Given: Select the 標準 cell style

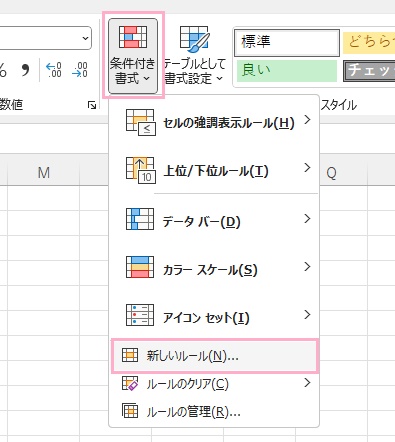Looking at the screenshot, I should point(287,42).
